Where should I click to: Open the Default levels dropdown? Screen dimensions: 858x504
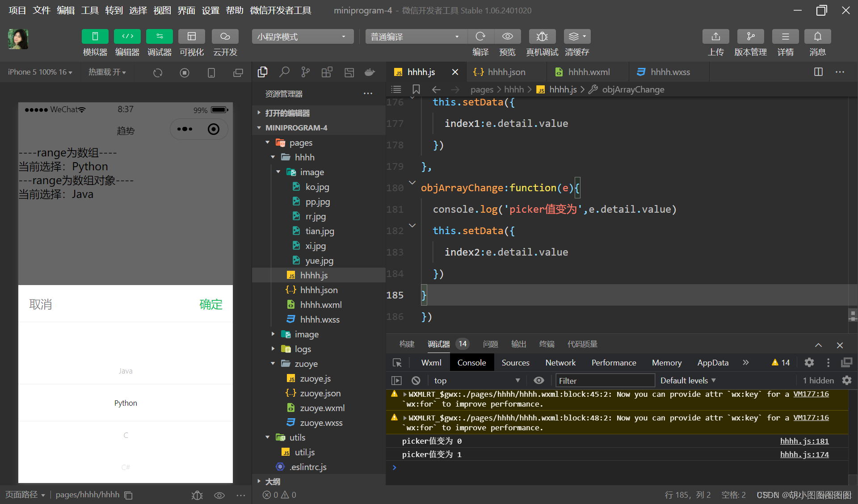pyautogui.click(x=688, y=381)
